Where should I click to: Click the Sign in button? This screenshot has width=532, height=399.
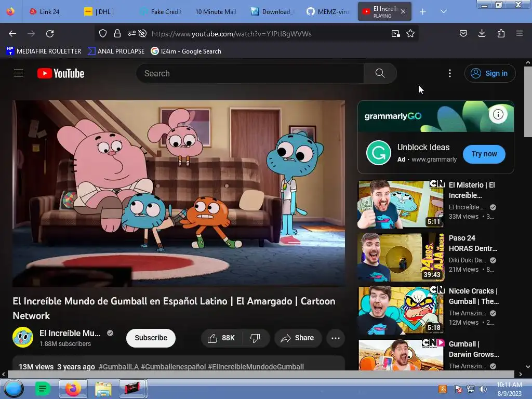[x=490, y=73]
